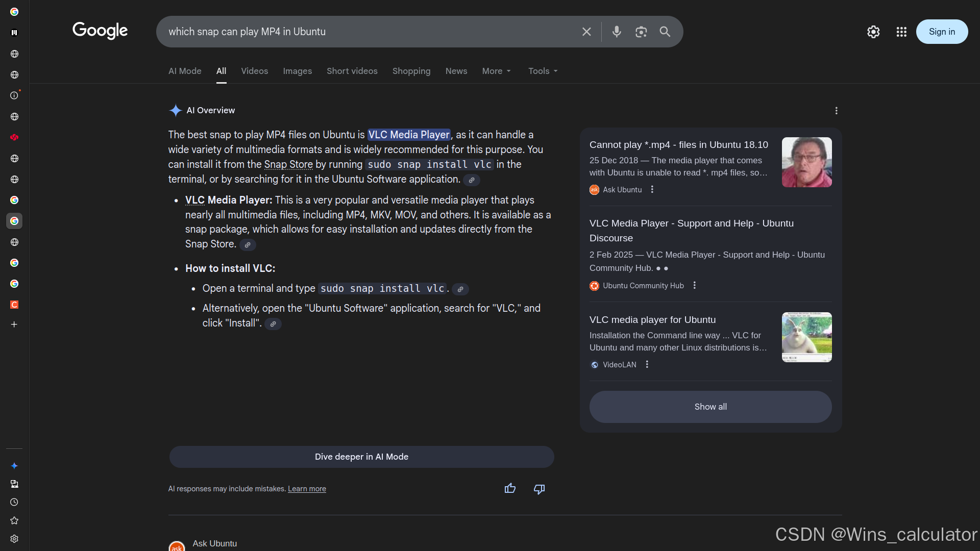The height and width of the screenshot is (551, 980).
Task: Open the Learn more link
Action: (x=307, y=489)
